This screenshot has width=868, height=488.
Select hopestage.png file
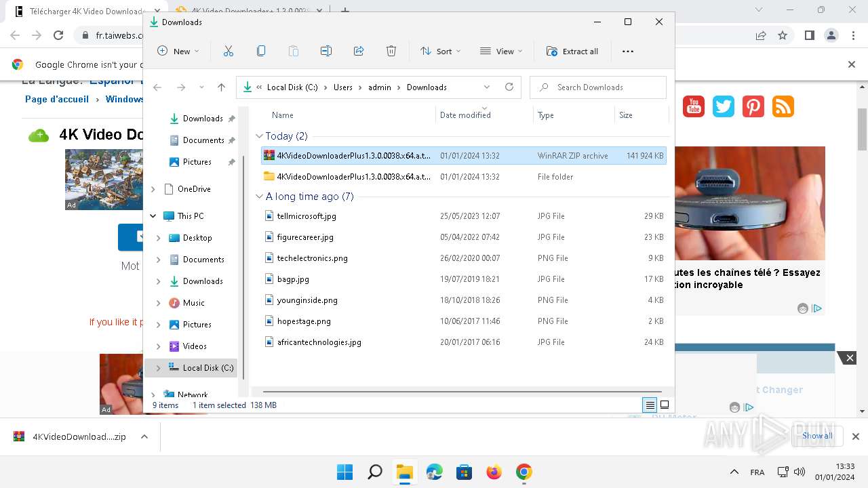coord(463,321)
